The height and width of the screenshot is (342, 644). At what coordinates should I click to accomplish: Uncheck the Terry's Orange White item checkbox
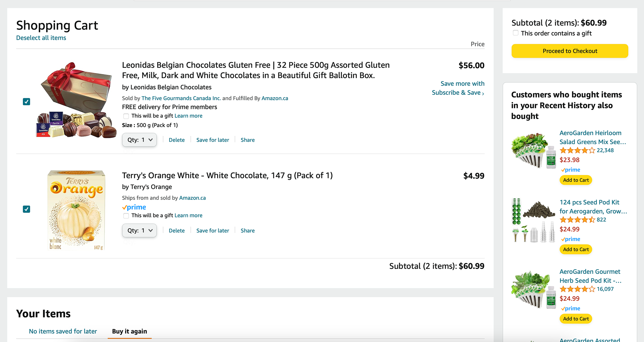26,209
